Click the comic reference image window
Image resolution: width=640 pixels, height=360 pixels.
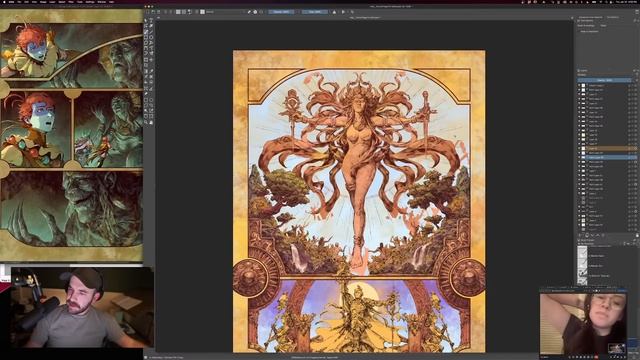[x=71, y=135]
